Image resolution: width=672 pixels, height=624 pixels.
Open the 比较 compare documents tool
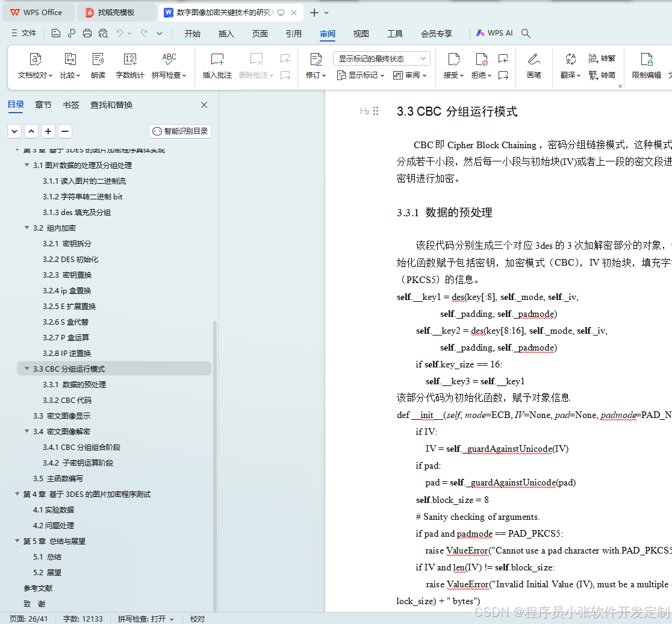tap(70, 66)
